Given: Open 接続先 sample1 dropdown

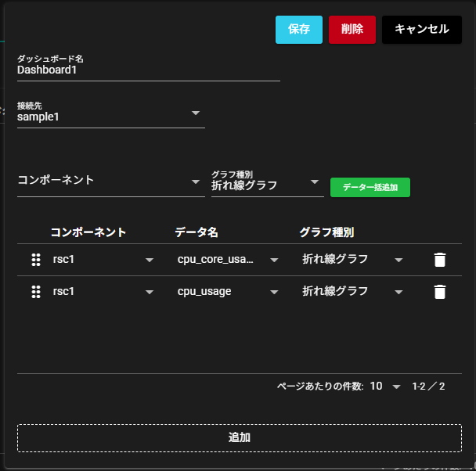Looking at the screenshot, I should [196, 114].
